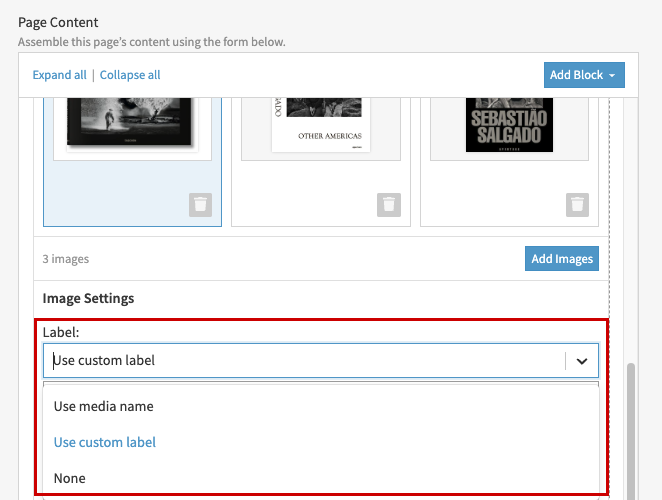
Task: Click the 'Label:' field caption
Action: tap(60, 332)
